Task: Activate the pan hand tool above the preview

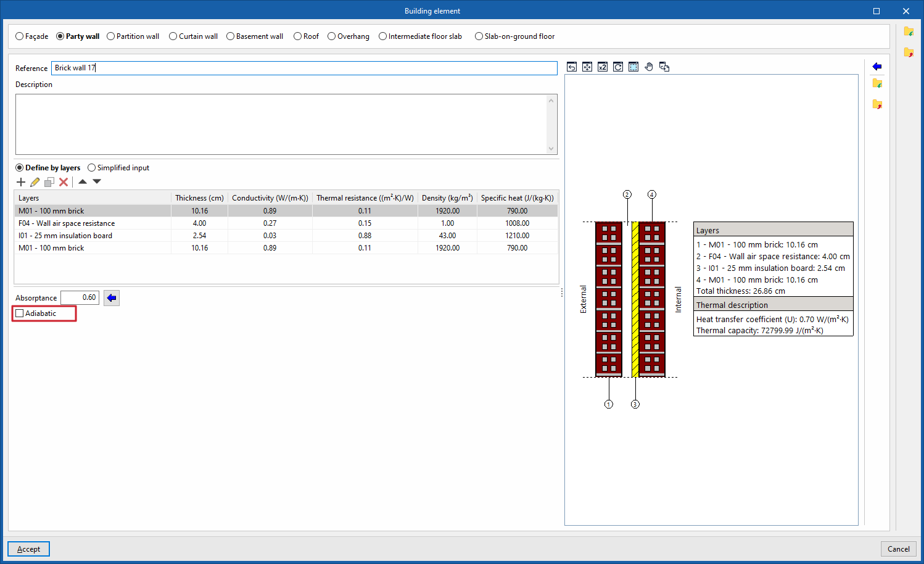Action: [649, 67]
